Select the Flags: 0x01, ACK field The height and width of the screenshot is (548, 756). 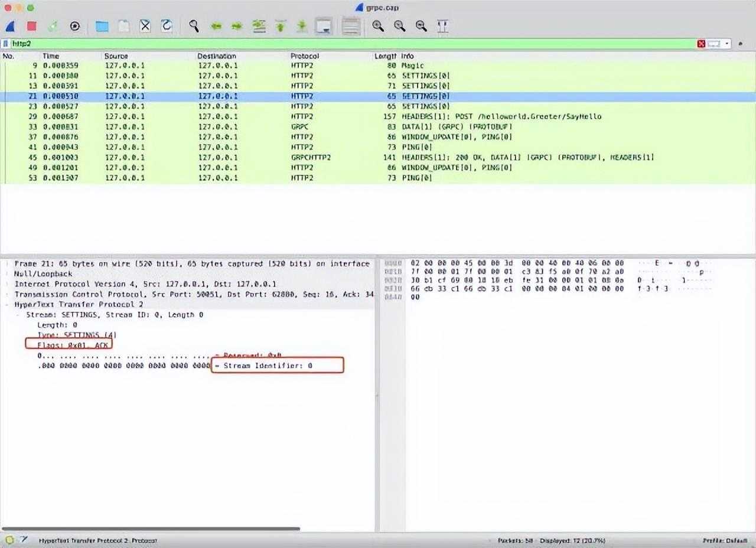click(x=72, y=345)
